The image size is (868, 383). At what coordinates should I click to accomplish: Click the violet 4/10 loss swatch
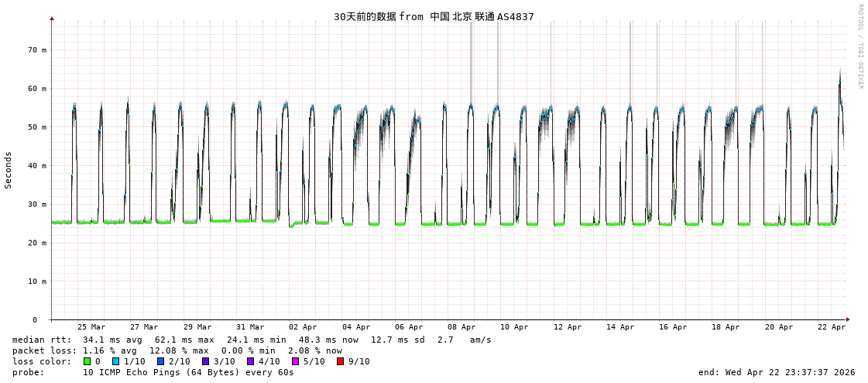tap(250, 361)
